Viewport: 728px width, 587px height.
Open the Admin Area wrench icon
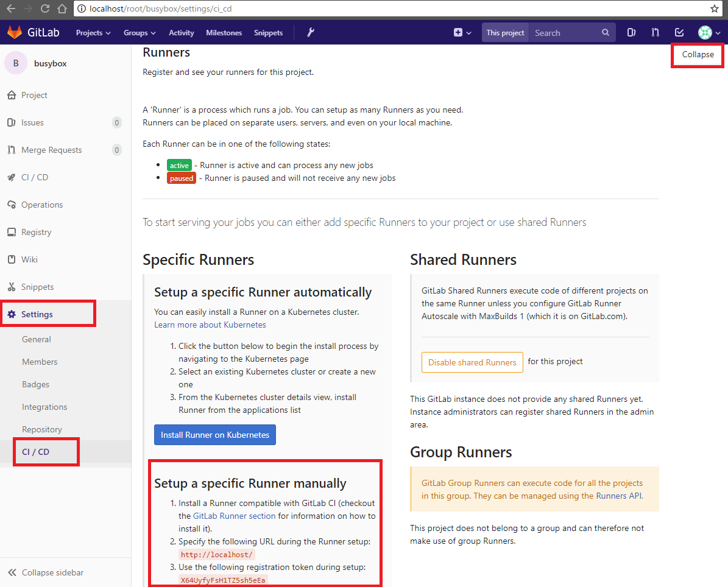(310, 32)
